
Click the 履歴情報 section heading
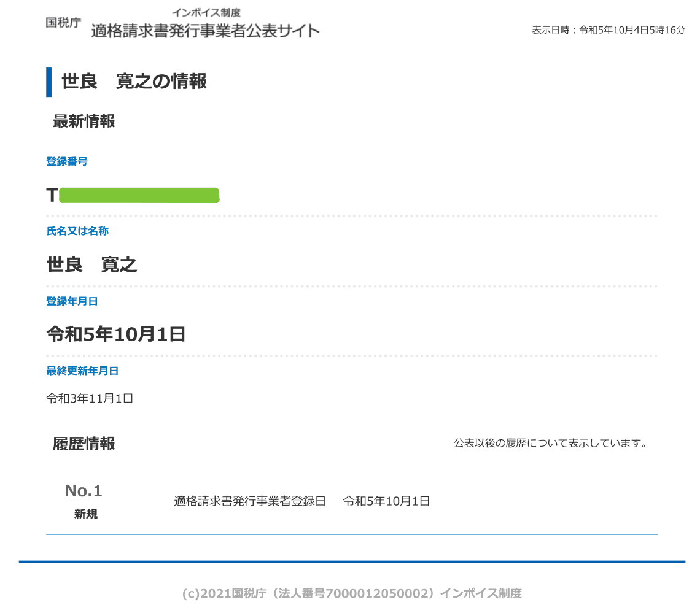tap(84, 444)
